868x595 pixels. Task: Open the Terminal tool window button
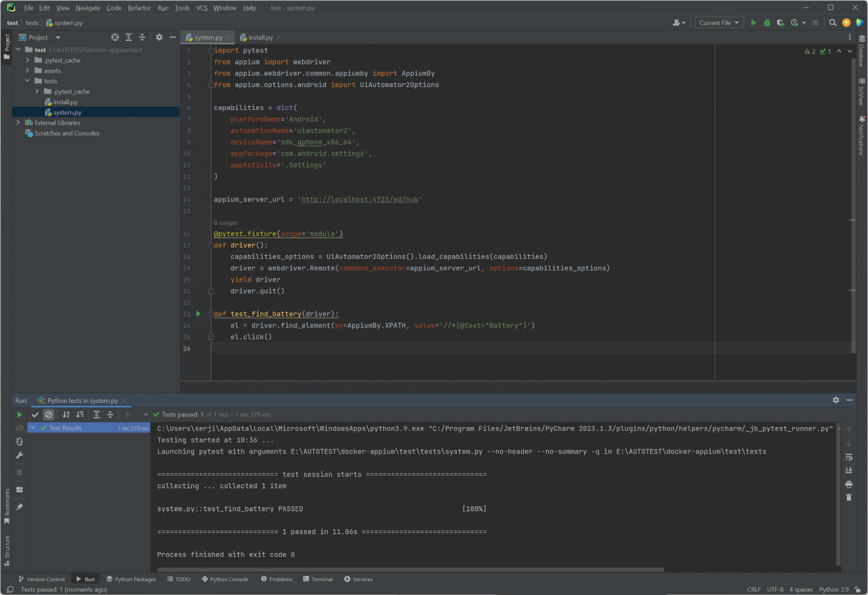pyautogui.click(x=318, y=579)
